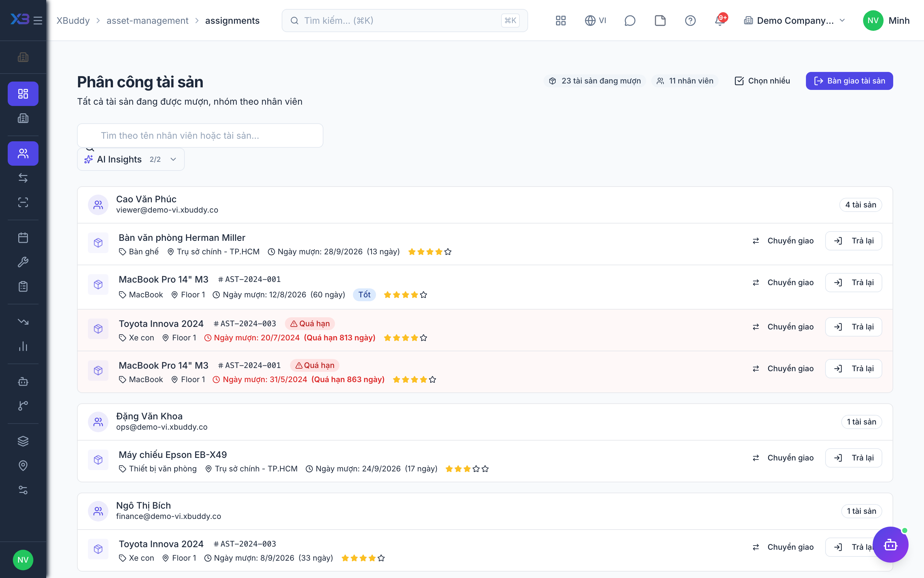
Task: Expand the Demo Company selector dropdown
Action: coord(794,20)
